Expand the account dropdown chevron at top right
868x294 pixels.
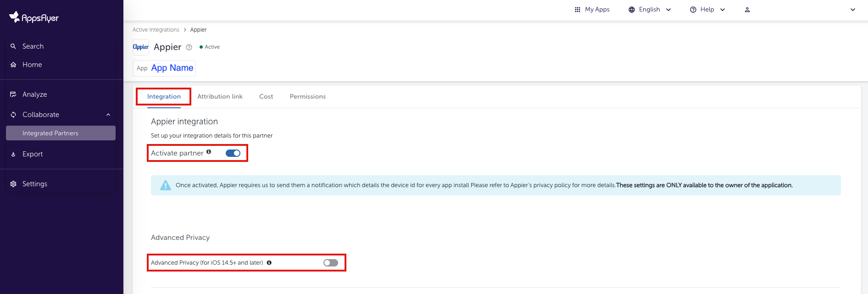click(x=853, y=10)
